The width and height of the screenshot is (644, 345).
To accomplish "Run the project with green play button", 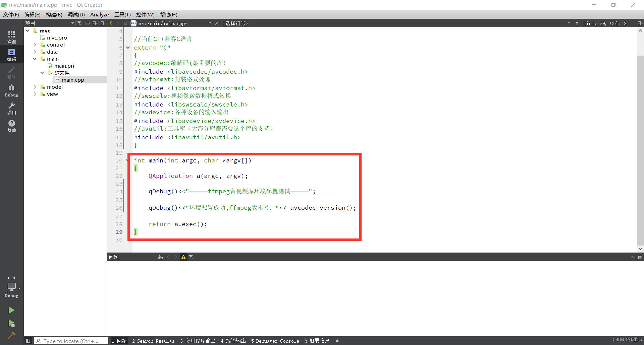I will (11, 310).
